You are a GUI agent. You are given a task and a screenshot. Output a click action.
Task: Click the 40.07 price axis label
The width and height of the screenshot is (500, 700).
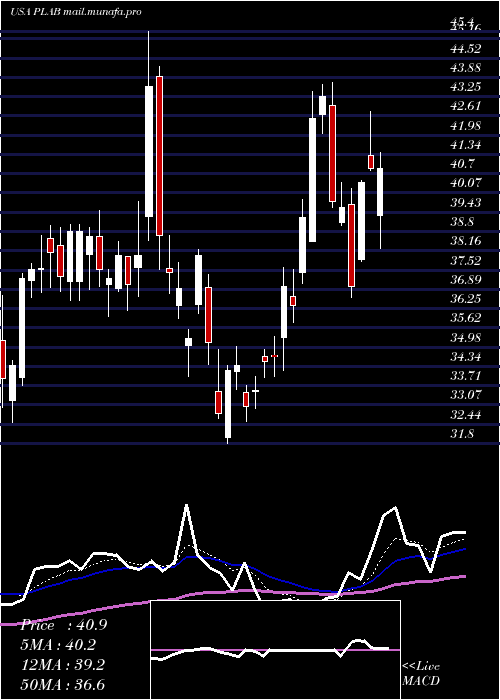466,183
